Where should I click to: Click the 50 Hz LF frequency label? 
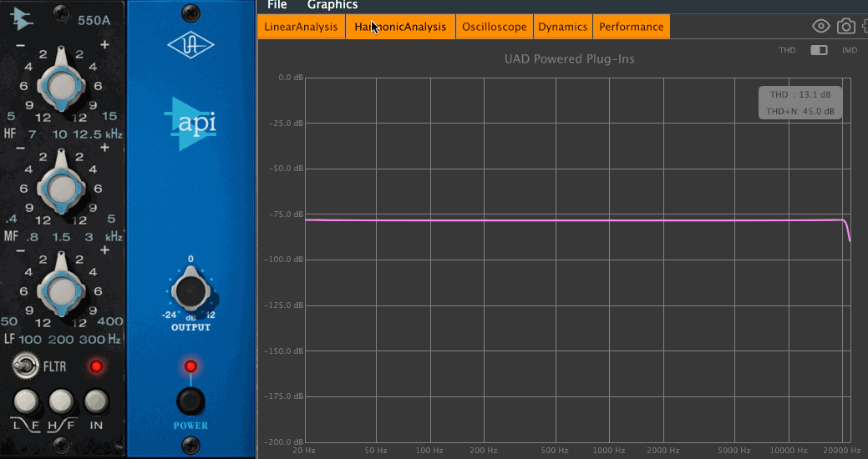[x=9, y=321]
